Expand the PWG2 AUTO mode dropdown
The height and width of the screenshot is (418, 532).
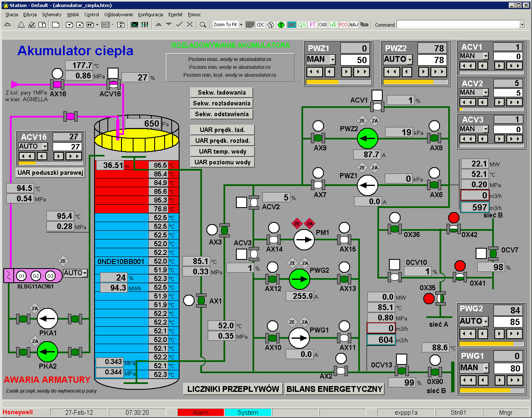[486, 321]
